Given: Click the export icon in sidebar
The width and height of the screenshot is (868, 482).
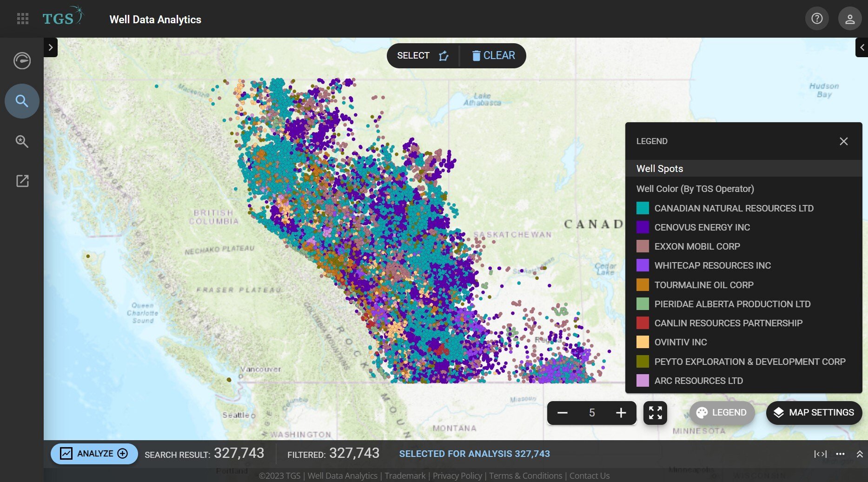Looking at the screenshot, I should pos(22,181).
